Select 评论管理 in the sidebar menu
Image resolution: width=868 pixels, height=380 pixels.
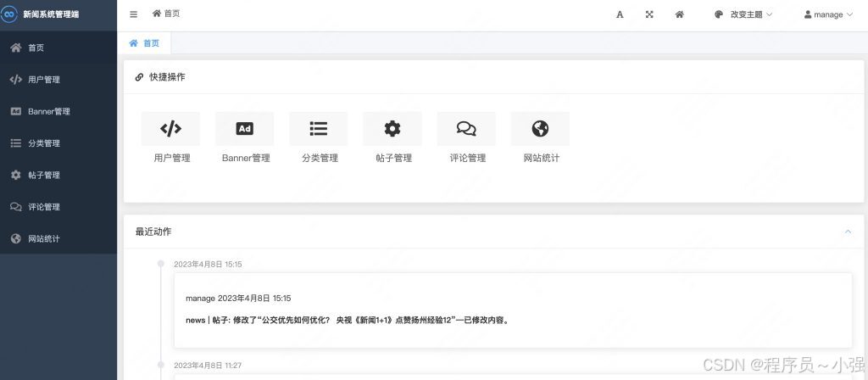(58, 207)
